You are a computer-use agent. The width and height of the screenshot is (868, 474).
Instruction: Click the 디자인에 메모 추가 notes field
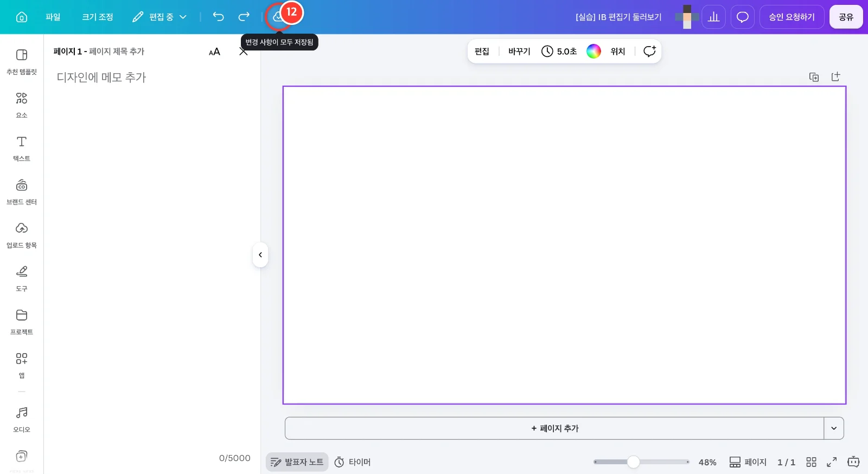tap(101, 78)
